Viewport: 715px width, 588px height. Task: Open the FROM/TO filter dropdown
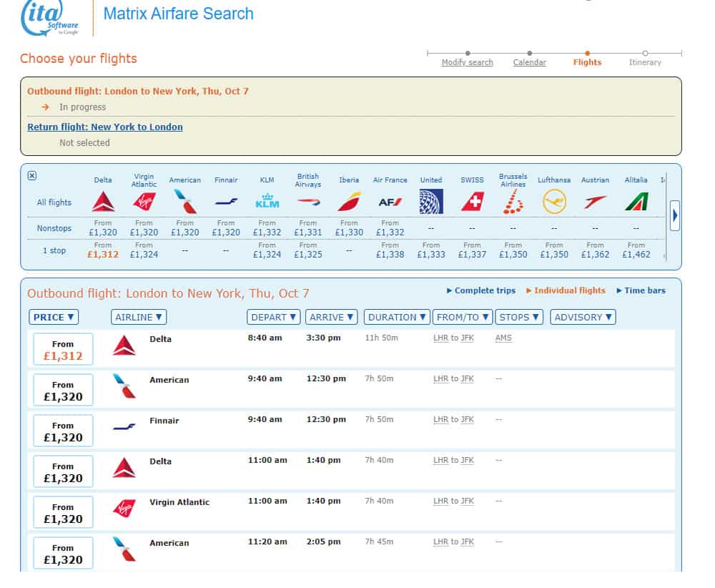pyautogui.click(x=463, y=317)
